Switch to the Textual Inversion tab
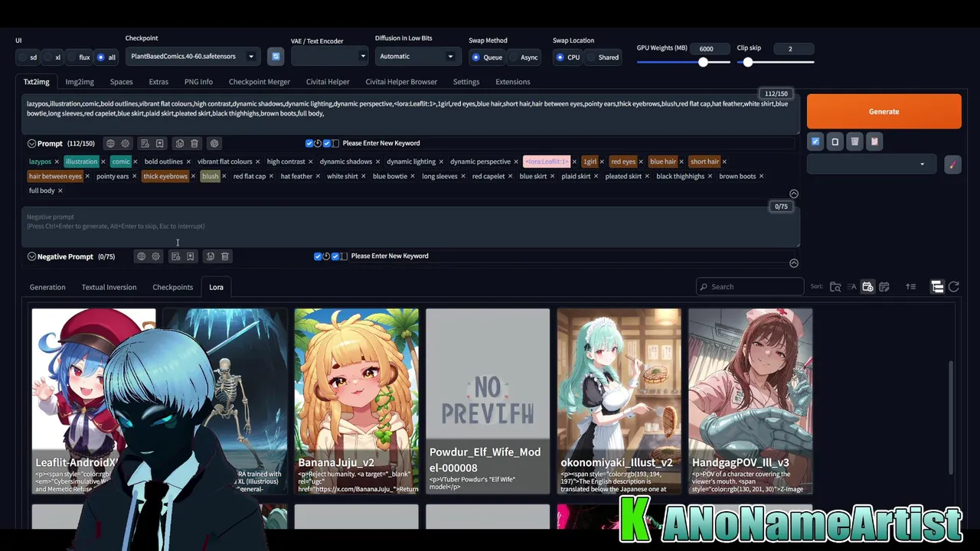The image size is (980, 551). coord(109,287)
